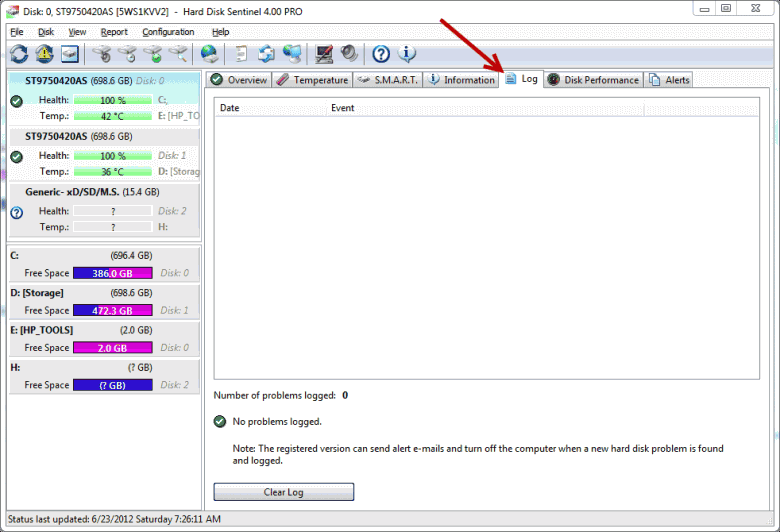Open the Report menu
Screen dimensions: 780x532
(114, 32)
